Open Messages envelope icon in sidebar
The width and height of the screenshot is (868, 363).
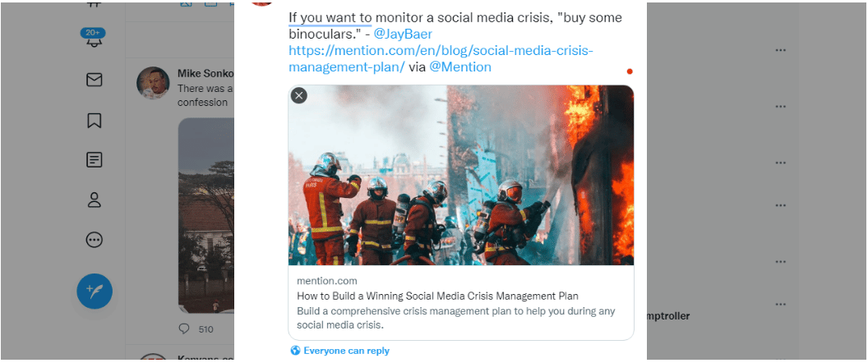pos(94,80)
